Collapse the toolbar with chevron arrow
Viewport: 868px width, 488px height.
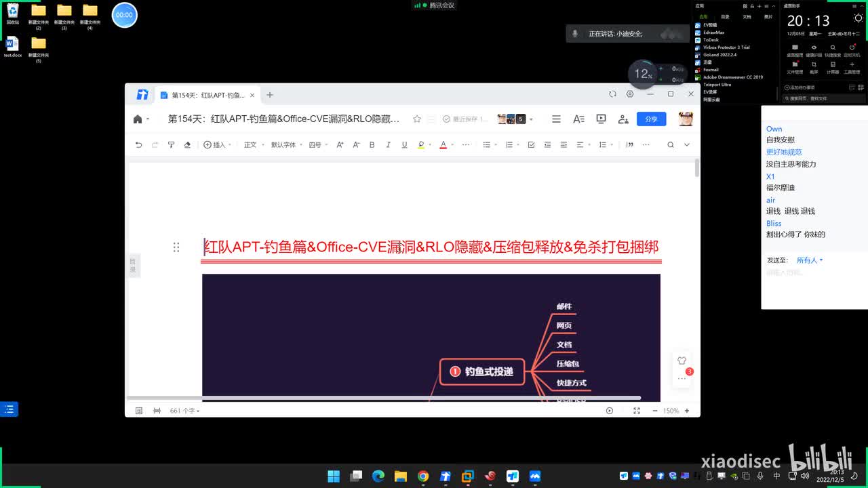tap(686, 144)
